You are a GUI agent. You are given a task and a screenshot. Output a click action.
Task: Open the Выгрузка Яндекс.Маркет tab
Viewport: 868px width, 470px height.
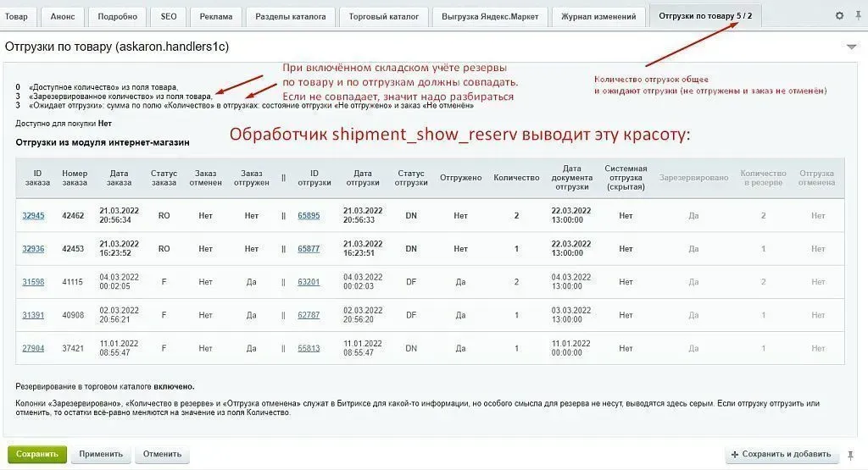click(490, 17)
